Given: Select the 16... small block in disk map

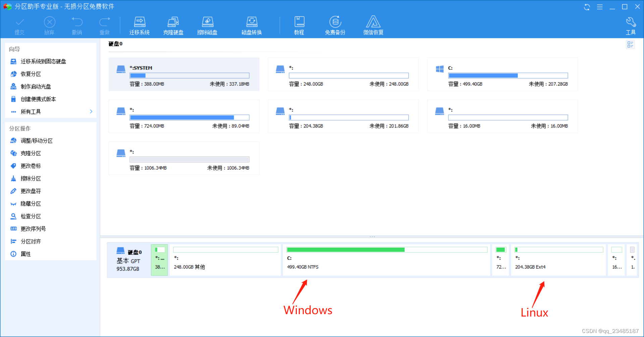Looking at the screenshot, I should pos(616,259).
